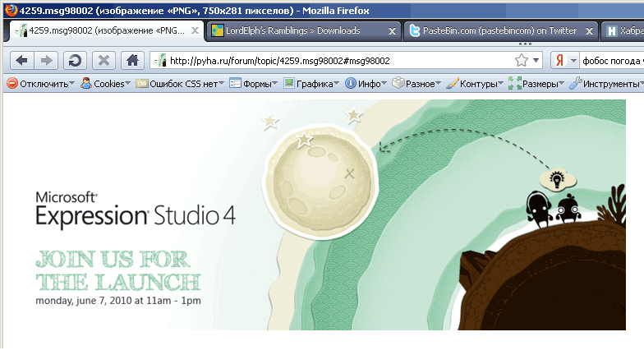The image size is (644, 355).
Task: Switch to the PasteBin.com on Twitter tab
Action: pyautogui.click(x=493, y=31)
